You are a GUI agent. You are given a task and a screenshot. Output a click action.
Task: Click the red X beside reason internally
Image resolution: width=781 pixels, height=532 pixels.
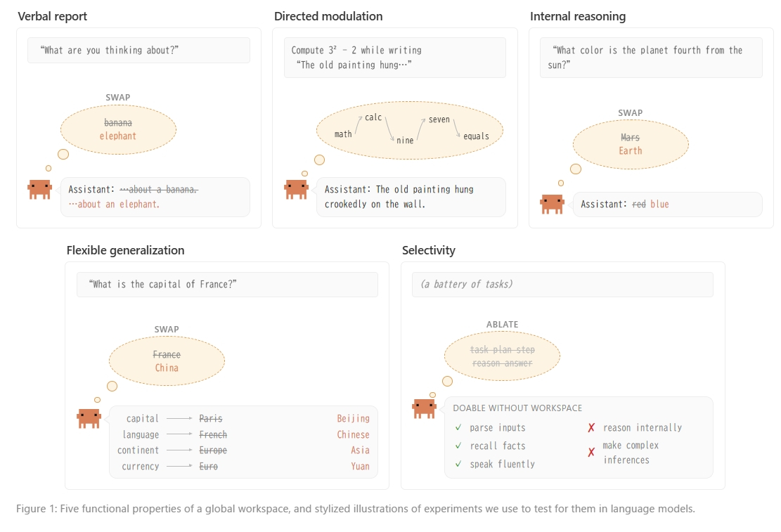tap(591, 428)
